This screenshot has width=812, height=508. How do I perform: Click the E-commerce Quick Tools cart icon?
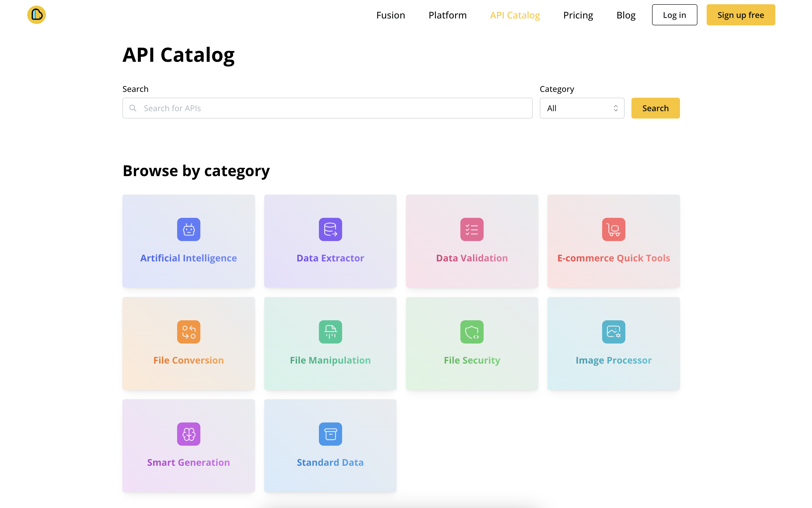coord(613,229)
